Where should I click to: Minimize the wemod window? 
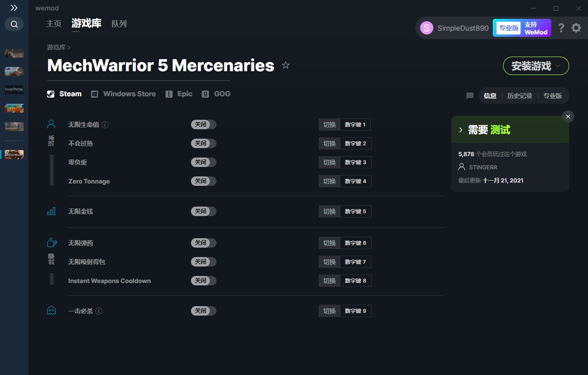tap(533, 8)
